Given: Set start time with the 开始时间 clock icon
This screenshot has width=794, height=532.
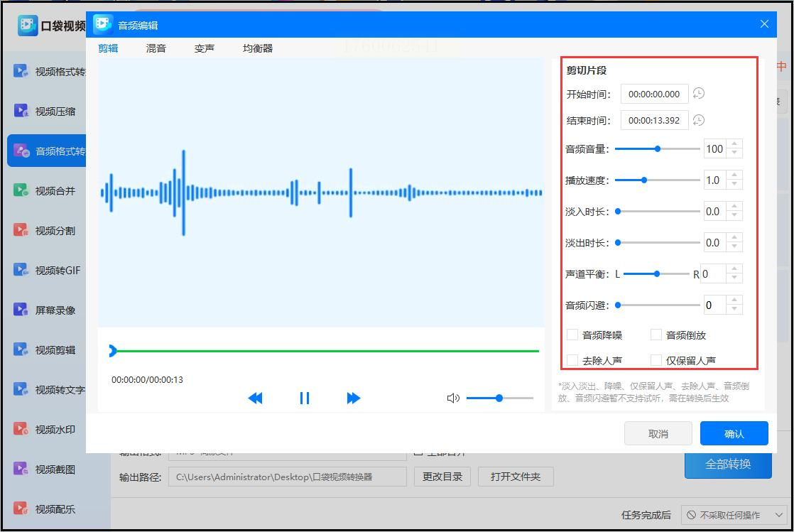Looking at the screenshot, I should [x=699, y=94].
